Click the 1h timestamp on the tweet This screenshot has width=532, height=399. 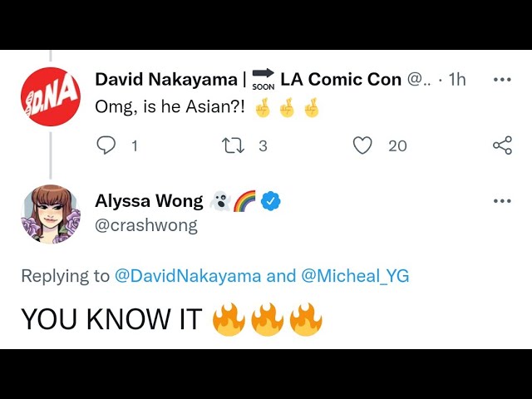[457, 80]
